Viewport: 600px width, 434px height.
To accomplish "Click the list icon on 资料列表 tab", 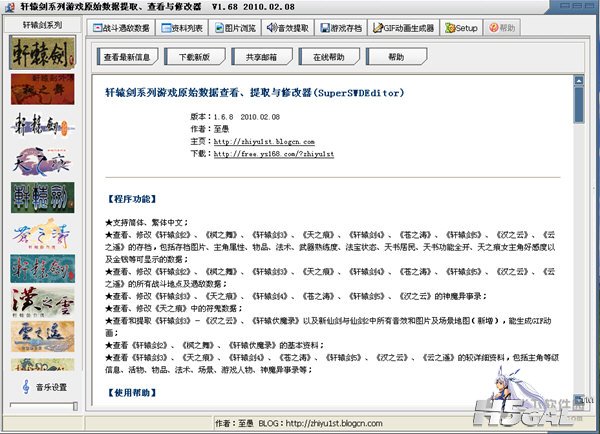I will point(166,28).
